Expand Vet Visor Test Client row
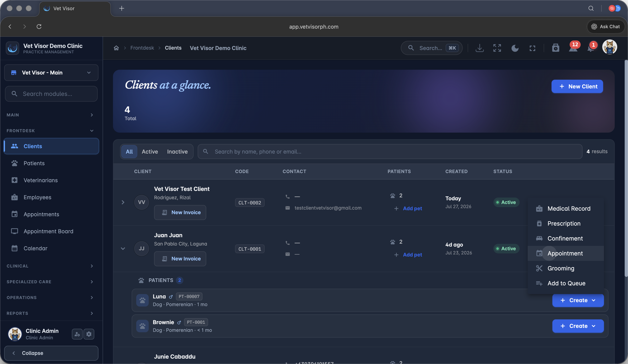This screenshot has height=364, width=628. click(123, 202)
